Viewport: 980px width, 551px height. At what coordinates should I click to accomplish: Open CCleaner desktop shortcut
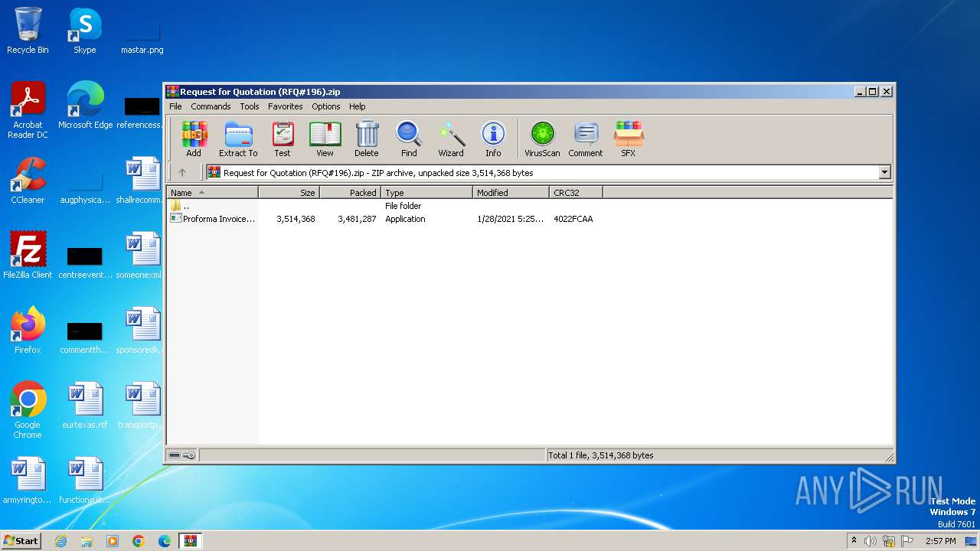pyautogui.click(x=28, y=181)
